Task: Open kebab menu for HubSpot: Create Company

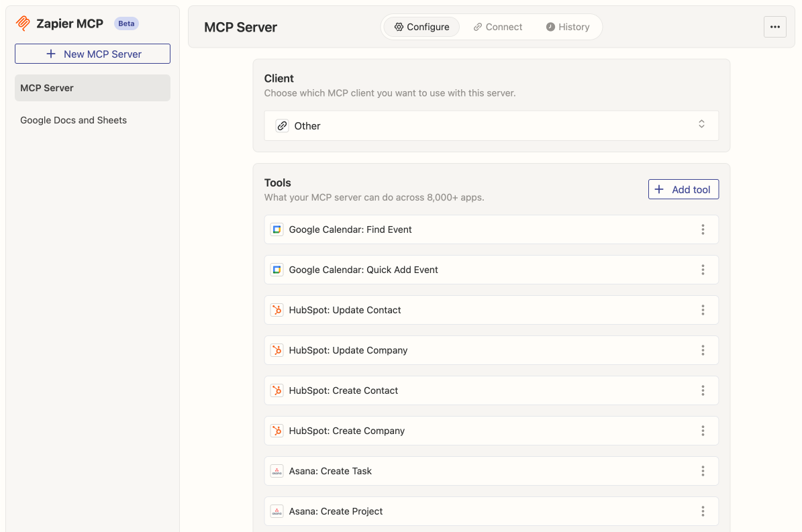Action: 703,431
